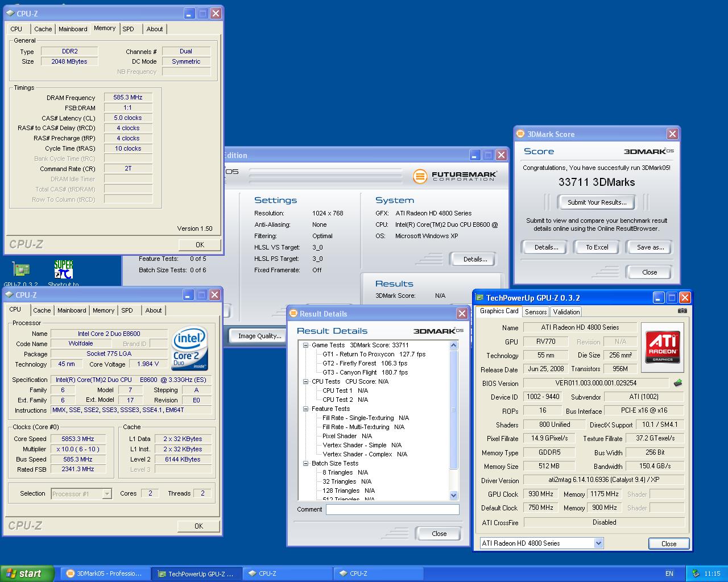Switch to TechPowerUp GPU-Z taskbar item
This screenshot has height=582, width=728.
[196, 573]
